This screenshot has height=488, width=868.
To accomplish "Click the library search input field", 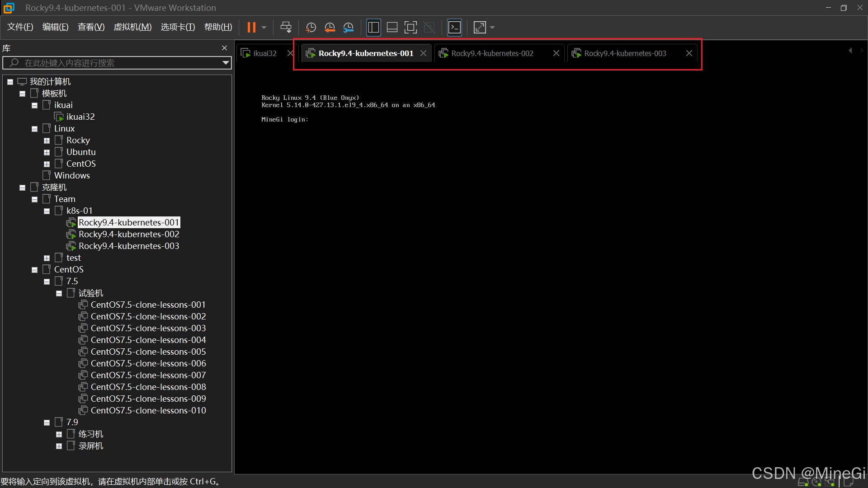I will point(113,63).
